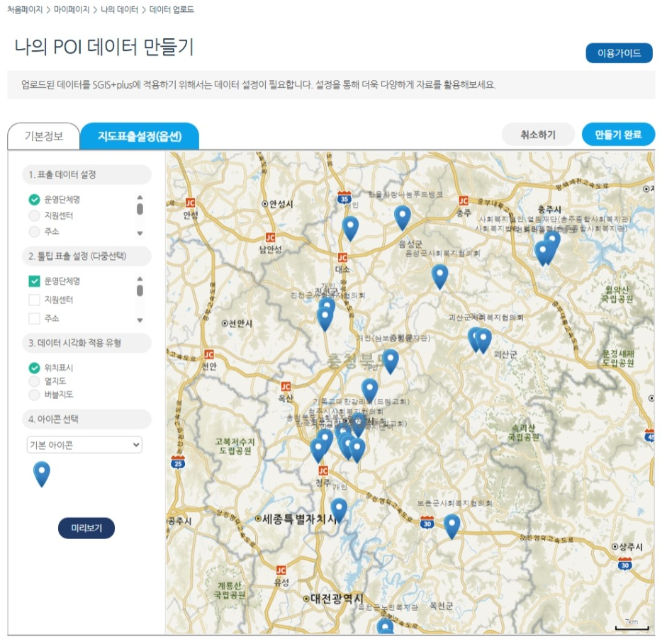Click the 천안 JC junction icon
The width and height of the screenshot is (667, 644).
209,354
